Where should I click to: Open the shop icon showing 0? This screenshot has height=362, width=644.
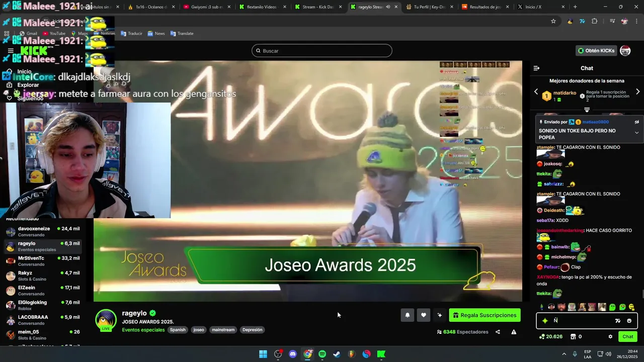pos(577,337)
